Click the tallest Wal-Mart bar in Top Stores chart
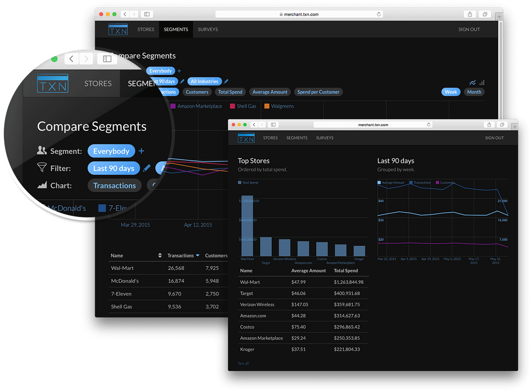 [x=247, y=225]
